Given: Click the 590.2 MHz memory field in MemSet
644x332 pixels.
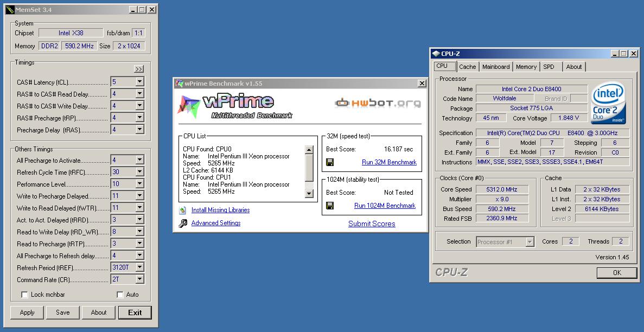Looking at the screenshot, I should [x=80, y=46].
